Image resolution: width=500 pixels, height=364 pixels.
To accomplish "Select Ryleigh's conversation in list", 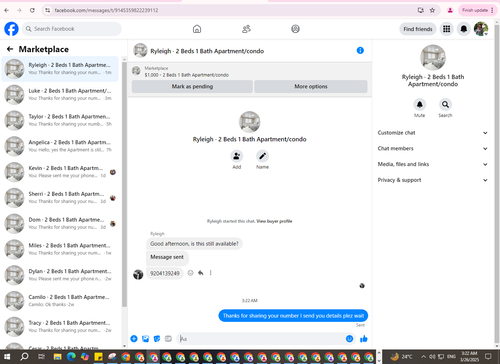I will coord(60,69).
